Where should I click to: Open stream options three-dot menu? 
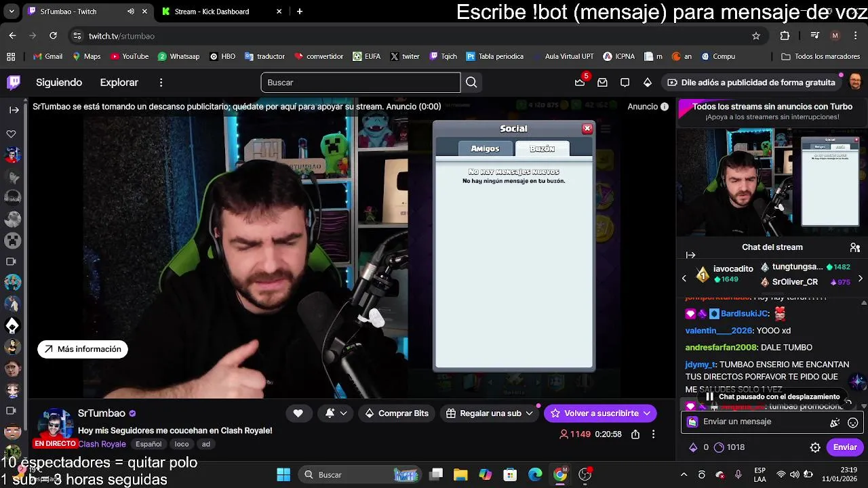click(x=653, y=434)
